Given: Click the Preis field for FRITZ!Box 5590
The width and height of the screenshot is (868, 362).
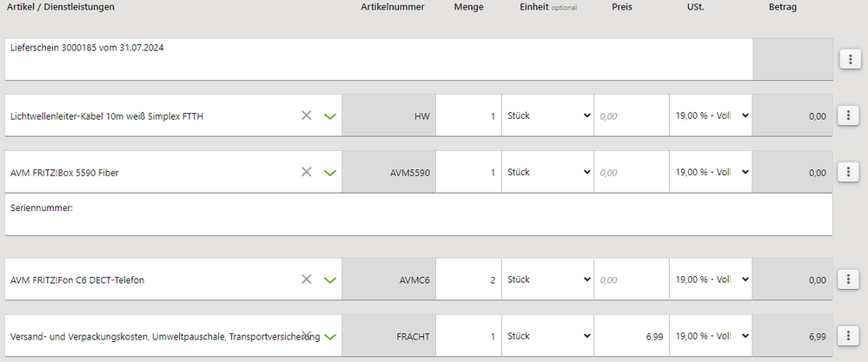Looking at the screenshot, I should (632, 172).
